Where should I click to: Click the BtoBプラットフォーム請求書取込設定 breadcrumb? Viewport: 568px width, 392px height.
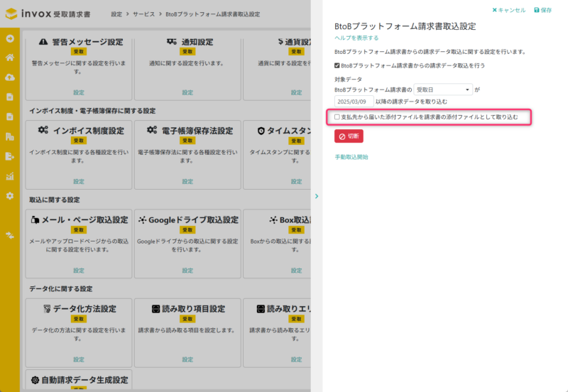pos(212,14)
